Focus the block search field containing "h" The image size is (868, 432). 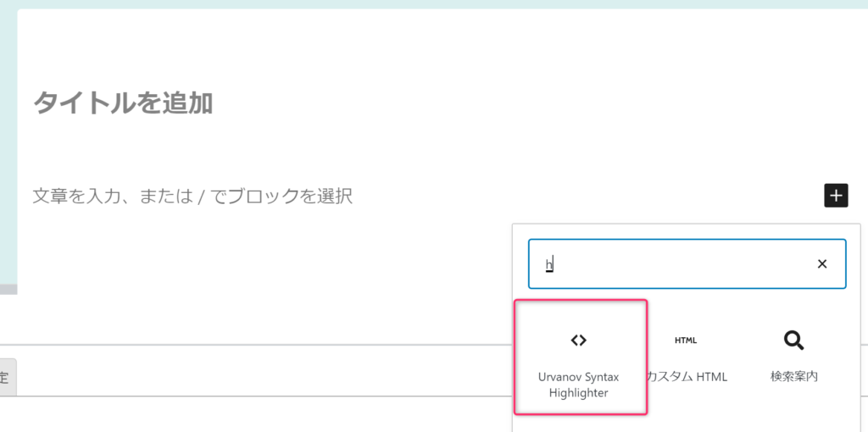tap(687, 263)
